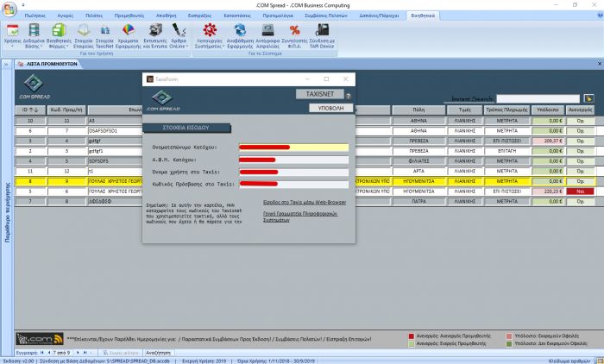Open the Καταστάσεις ribbon tab
Screen dimensions: 604x364
point(237,16)
